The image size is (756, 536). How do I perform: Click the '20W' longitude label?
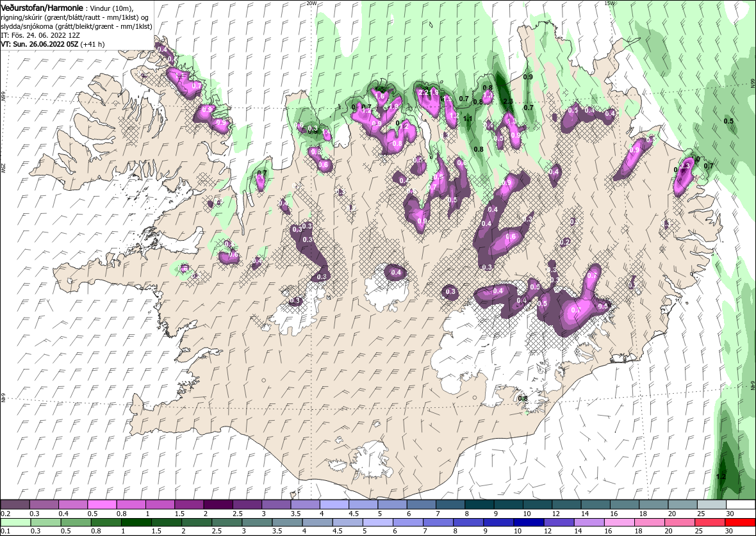311,3
